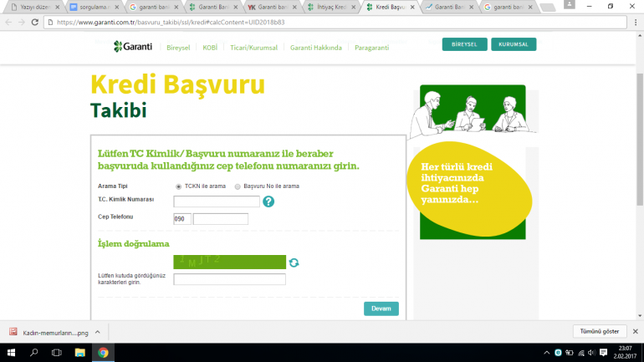The image size is (644, 362).
Task: Open the Kadın-memurların png download file
Action: pos(49,333)
